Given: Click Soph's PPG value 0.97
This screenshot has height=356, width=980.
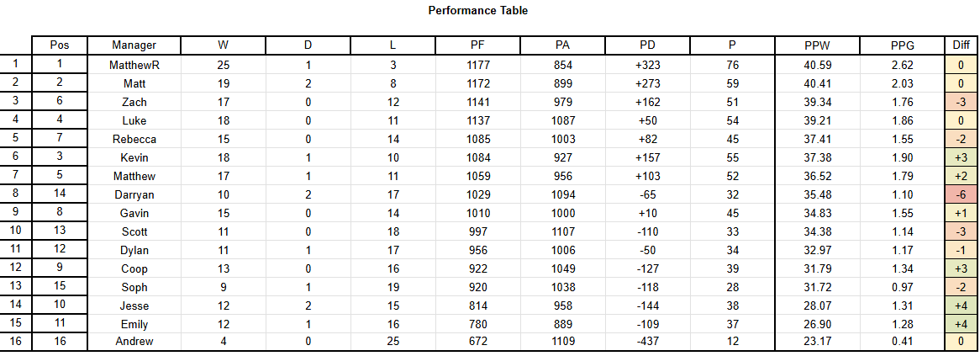Looking at the screenshot, I should tap(902, 287).
